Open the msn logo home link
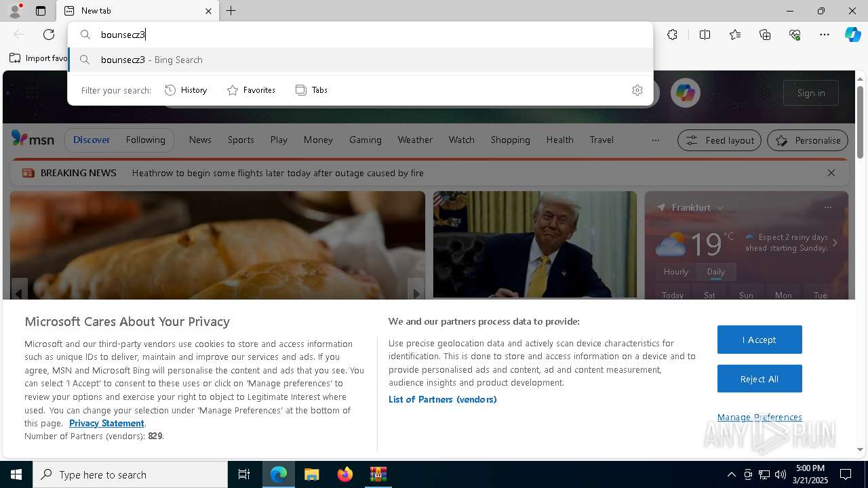 coord(33,139)
